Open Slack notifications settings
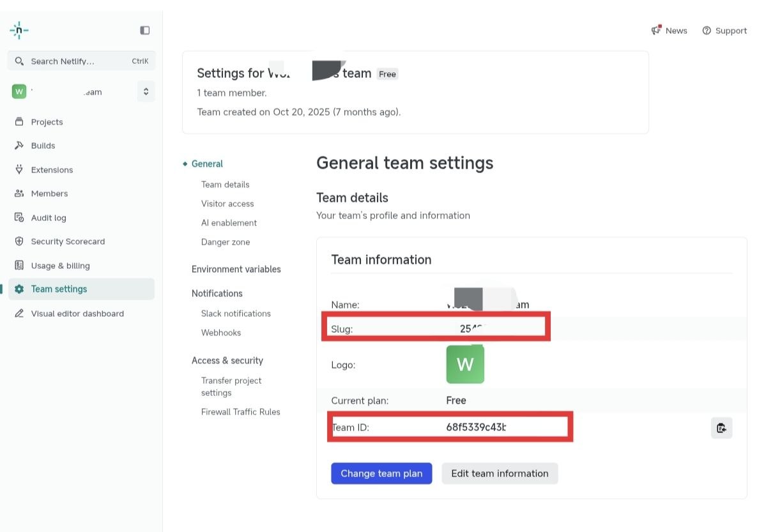This screenshot has width=766, height=532. pyautogui.click(x=236, y=313)
